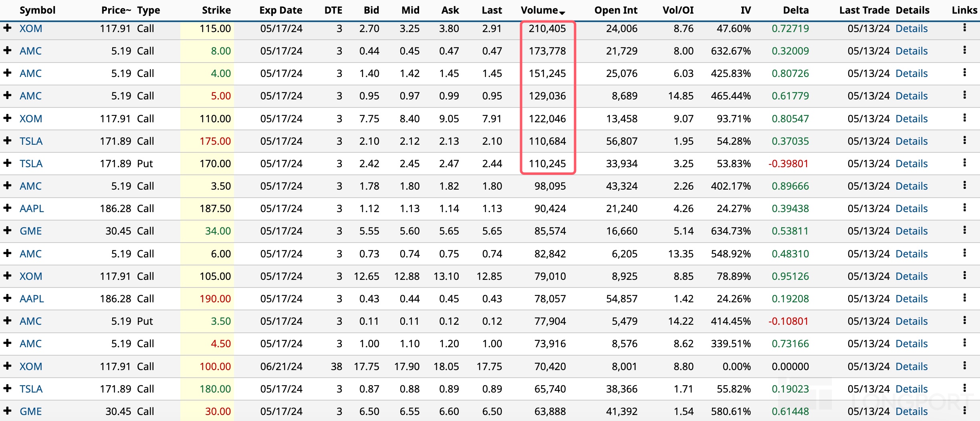Open links menu for AMC 8.00 call
This screenshot has height=421, width=980.
[x=964, y=50]
